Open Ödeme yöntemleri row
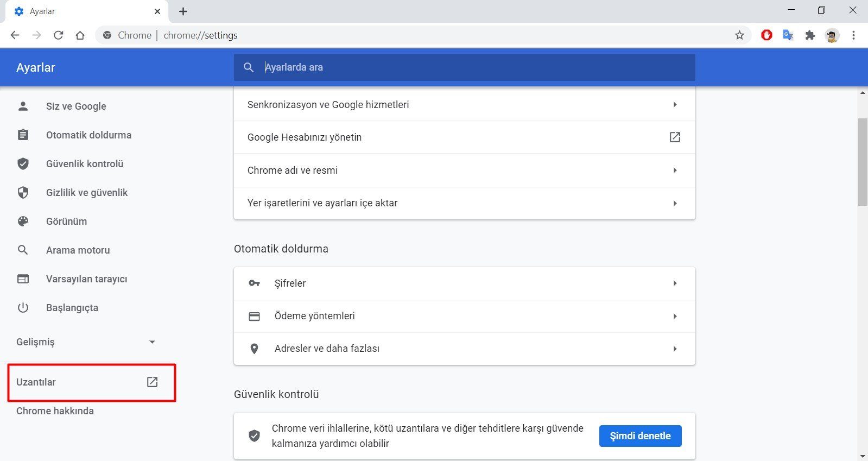Image resolution: width=868 pixels, height=461 pixels. pos(465,316)
